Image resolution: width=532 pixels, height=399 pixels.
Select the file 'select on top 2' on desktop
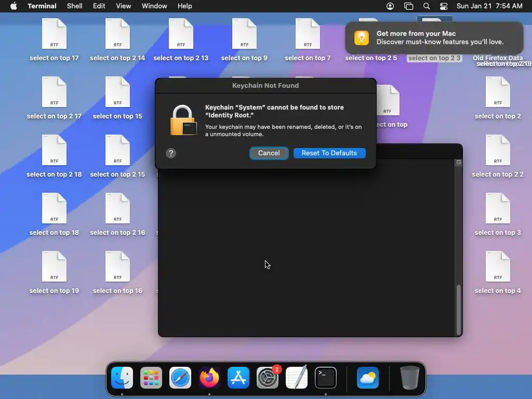pos(498,92)
